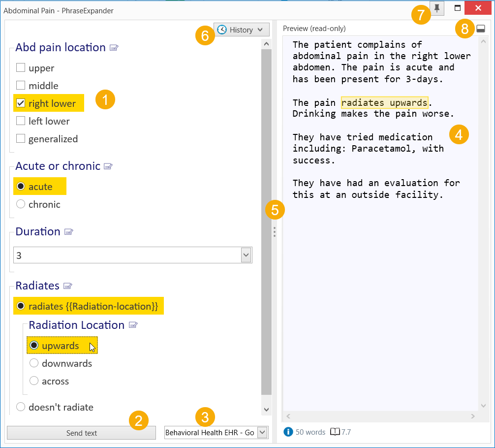Click the 'Abd pain location' heading
This screenshot has width=495, height=448.
[x=61, y=47]
